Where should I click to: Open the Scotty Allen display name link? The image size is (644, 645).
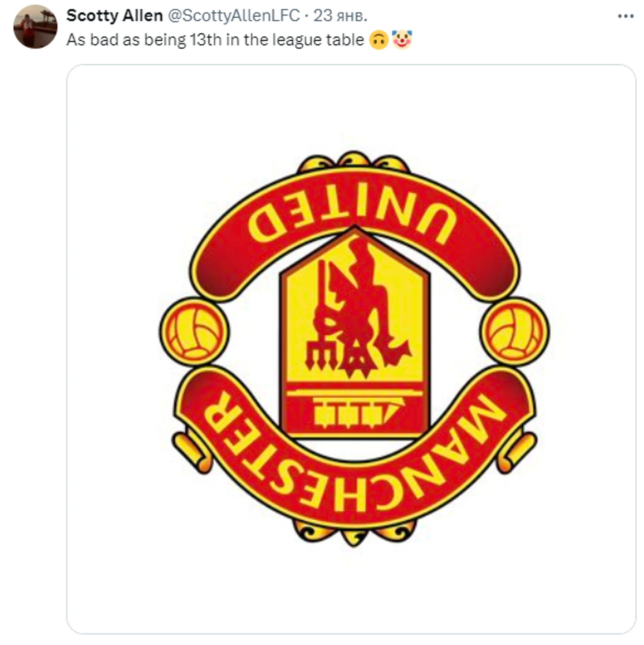point(115,16)
